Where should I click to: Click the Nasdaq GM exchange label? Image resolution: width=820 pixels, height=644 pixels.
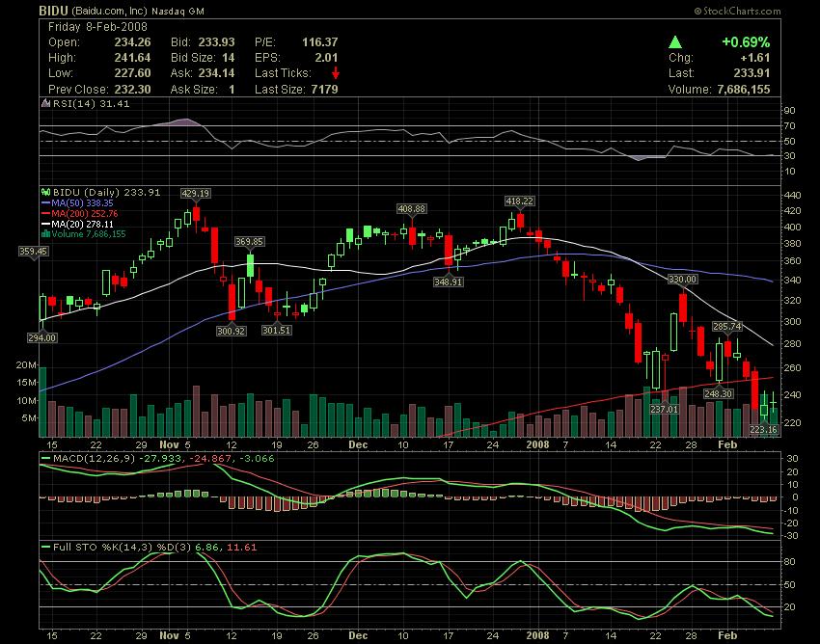point(178,11)
